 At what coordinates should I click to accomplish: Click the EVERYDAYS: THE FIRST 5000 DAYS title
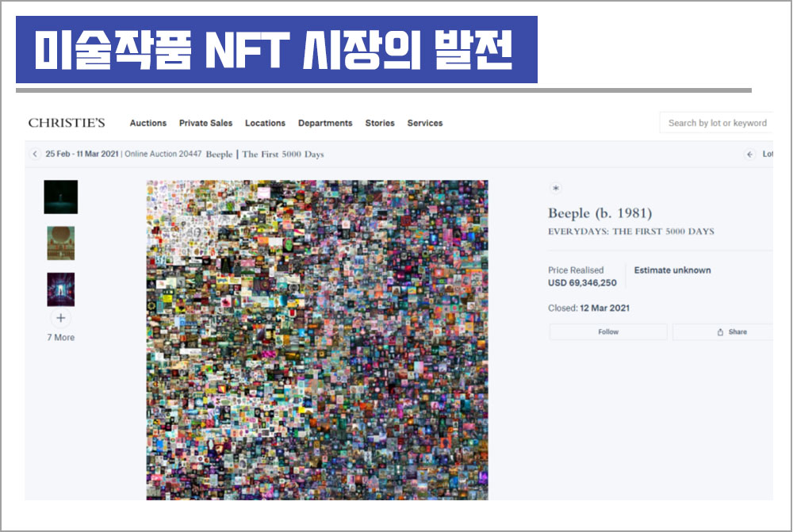point(631,232)
